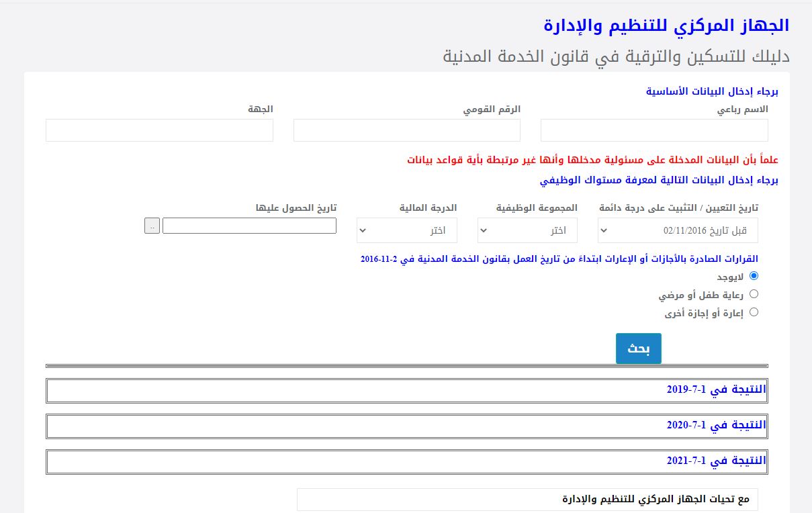This screenshot has width=812, height=513.
Task: Click the 'النتيجة في 1-7-2021' result panel
Action: pos(406,461)
